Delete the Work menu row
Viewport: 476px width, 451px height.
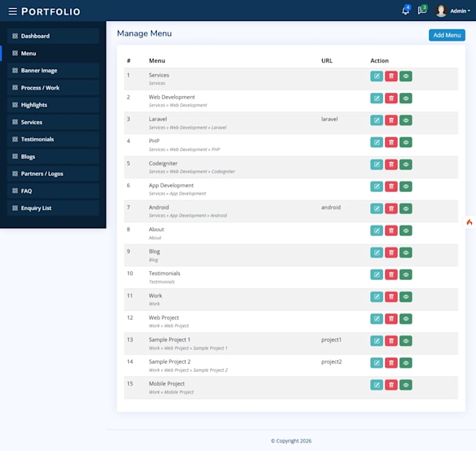391,297
